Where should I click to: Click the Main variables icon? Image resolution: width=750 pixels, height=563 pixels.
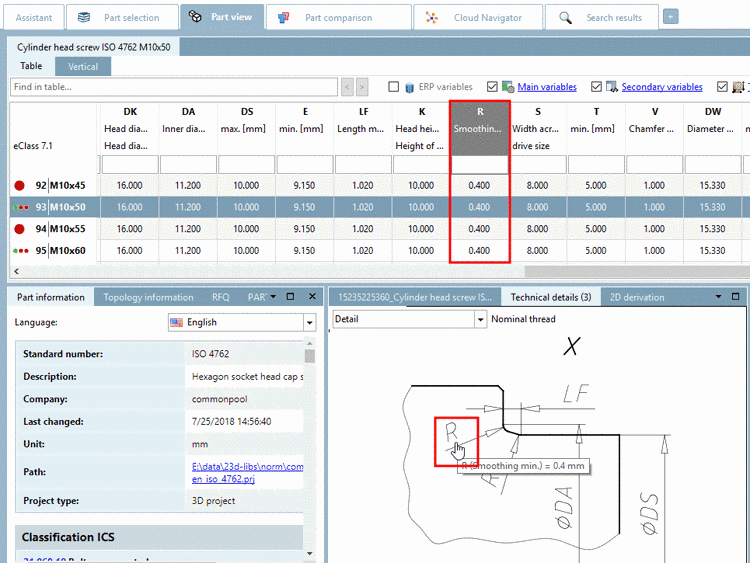[508, 87]
